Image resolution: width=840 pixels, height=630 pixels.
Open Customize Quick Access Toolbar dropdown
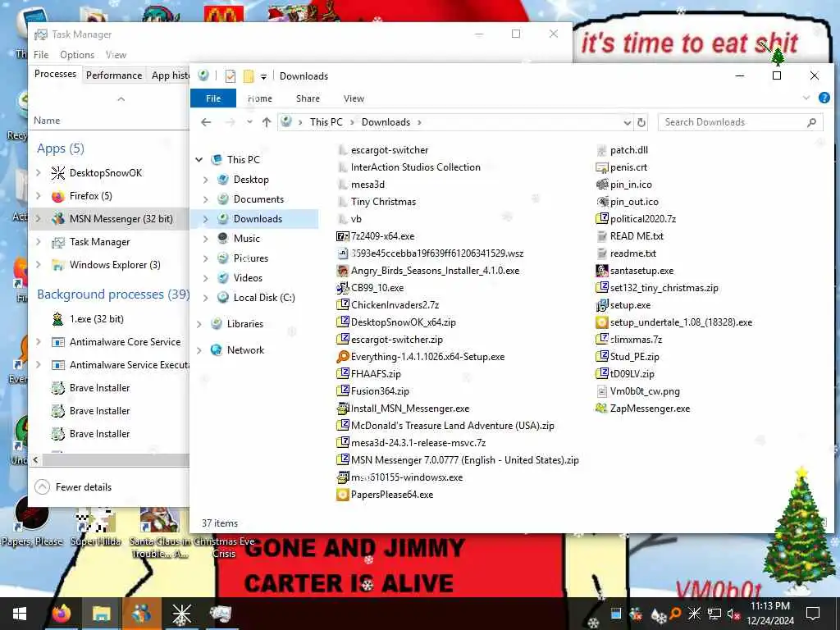click(x=263, y=76)
